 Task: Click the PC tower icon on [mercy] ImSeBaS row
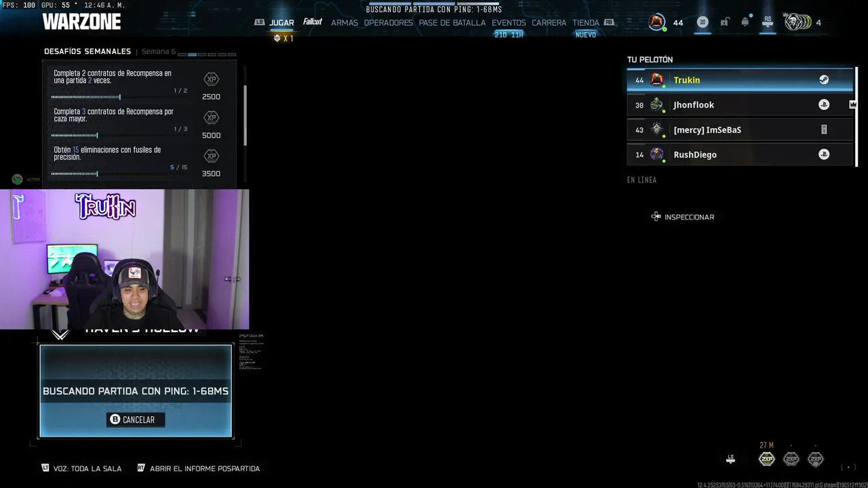pos(824,129)
